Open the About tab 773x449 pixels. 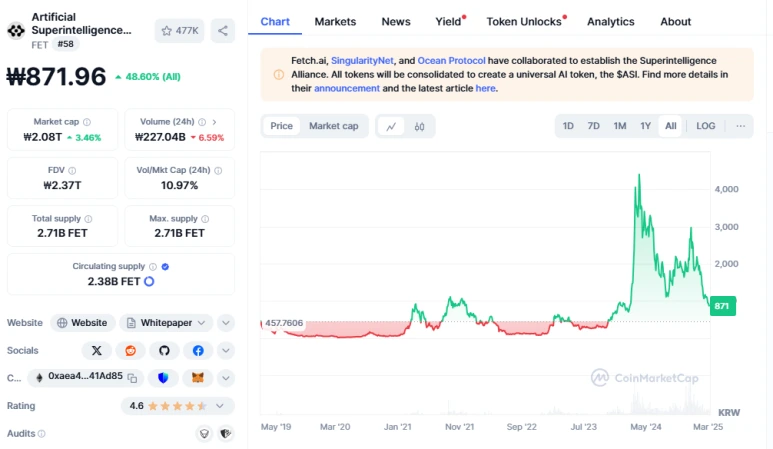tap(675, 22)
